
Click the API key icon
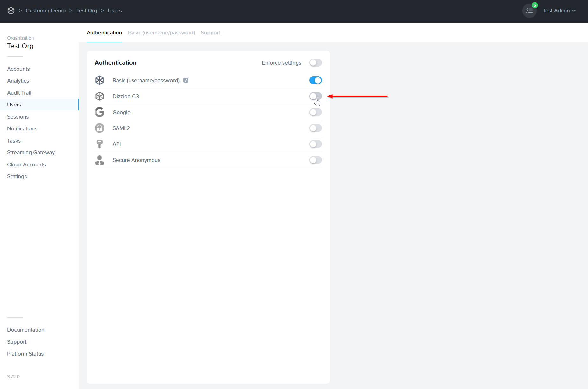pos(99,144)
